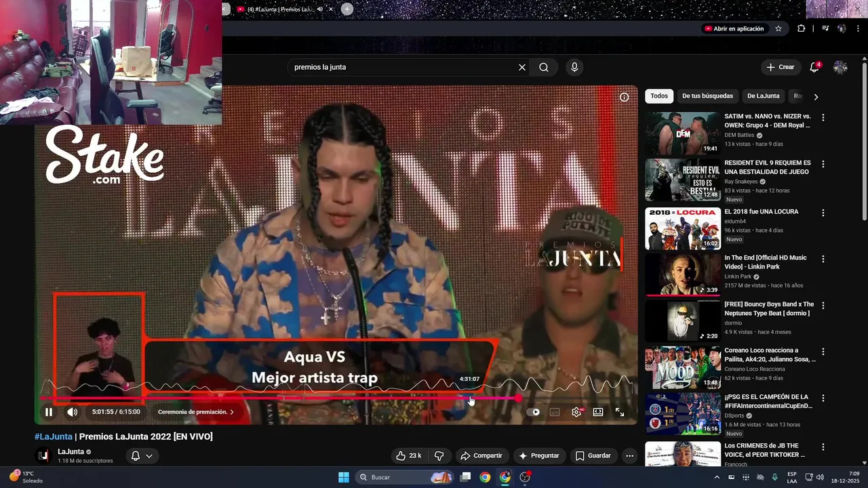Click the Abrir en aplicación button
Image resolution: width=868 pixels, height=488 pixels.
(734, 28)
